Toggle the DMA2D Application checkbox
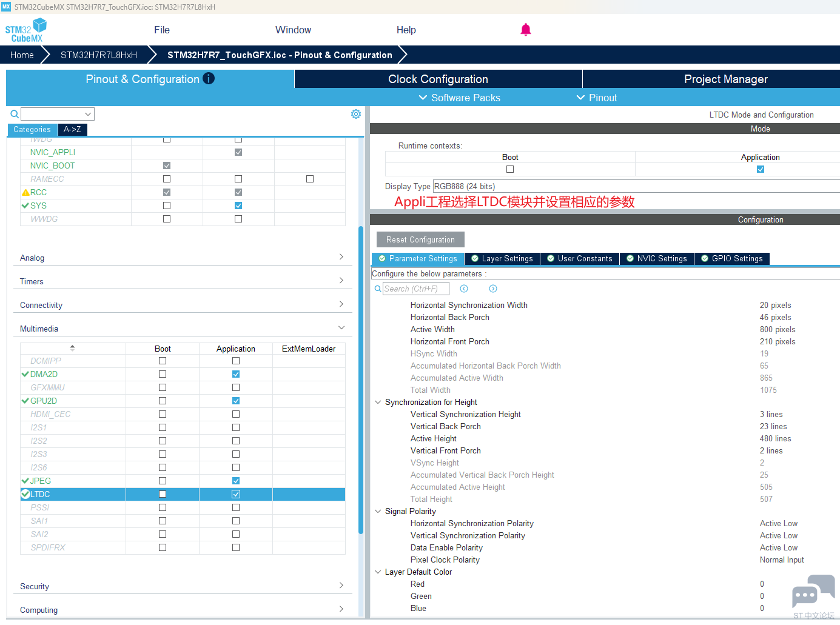Viewport: 840px width, 625px height. pos(236,374)
